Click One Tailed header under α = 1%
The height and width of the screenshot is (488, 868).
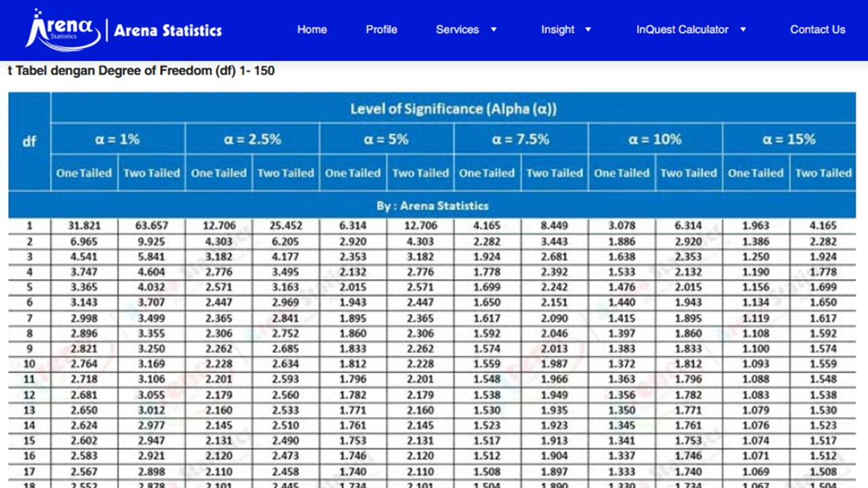click(x=84, y=173)
